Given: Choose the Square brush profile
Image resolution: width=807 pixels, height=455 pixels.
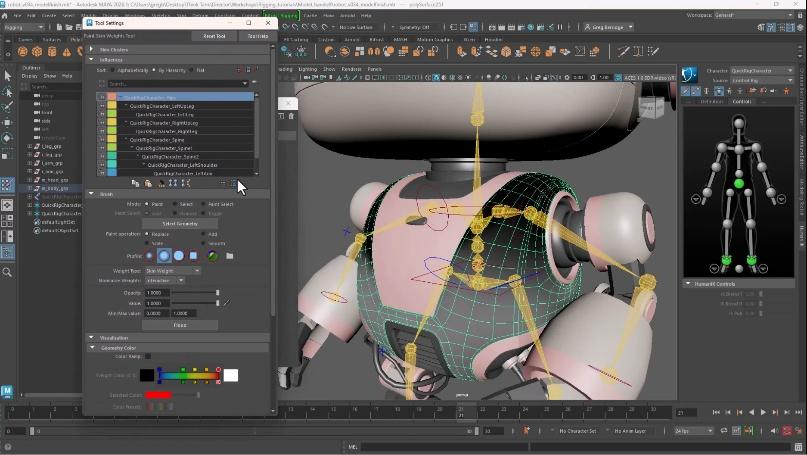Looking at the screenshot, I should click(x=193, y=255).
